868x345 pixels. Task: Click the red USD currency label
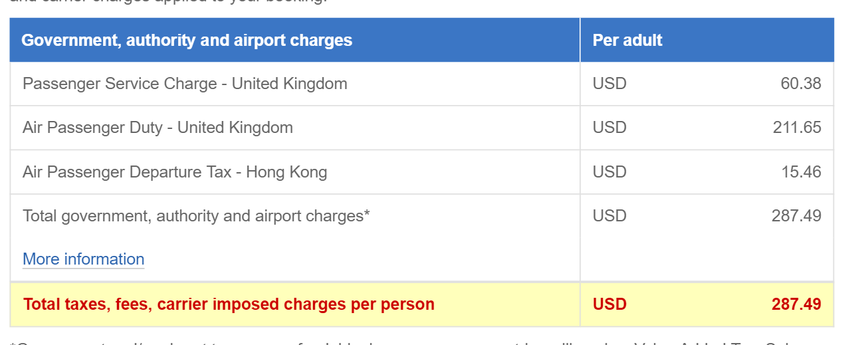[609, 304]
